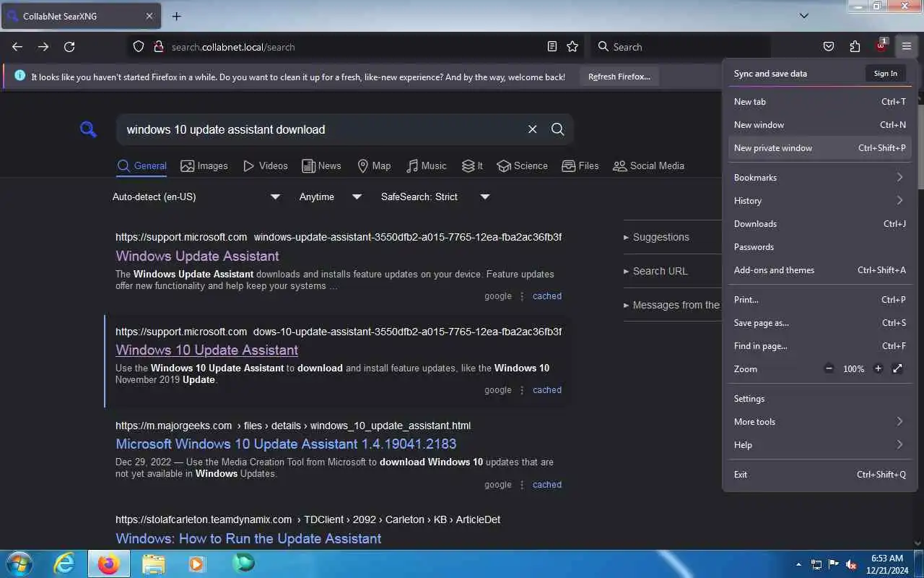Open the uBlock Origin extension icon
This screenshot has height=578, width=924.
click(881, 46)
